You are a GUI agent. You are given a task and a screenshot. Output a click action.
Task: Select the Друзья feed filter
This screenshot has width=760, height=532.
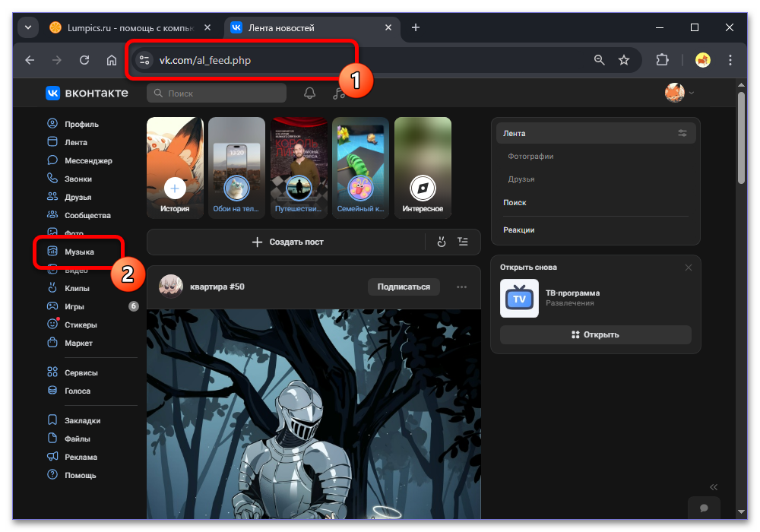pyautogui.click(x=521, y=179)
